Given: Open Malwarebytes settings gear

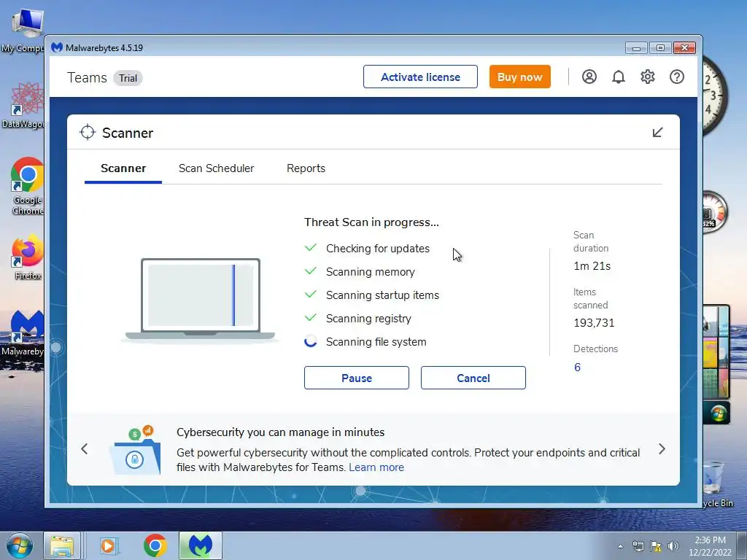Looking at the screenshot, I should pos(648,77).
